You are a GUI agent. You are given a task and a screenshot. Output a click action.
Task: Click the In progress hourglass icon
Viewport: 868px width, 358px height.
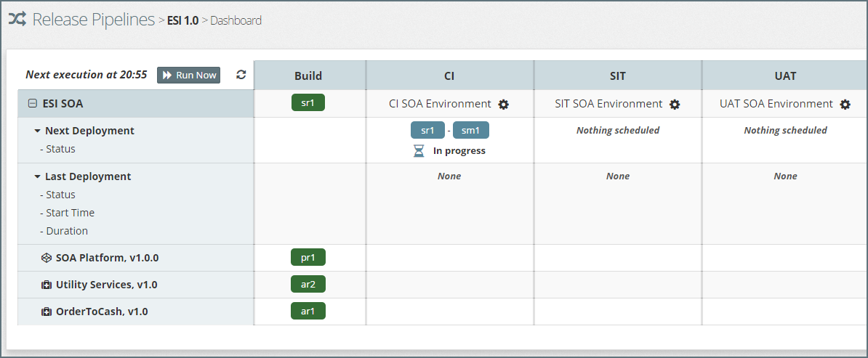pyautogui.click(x=419, y=151)
